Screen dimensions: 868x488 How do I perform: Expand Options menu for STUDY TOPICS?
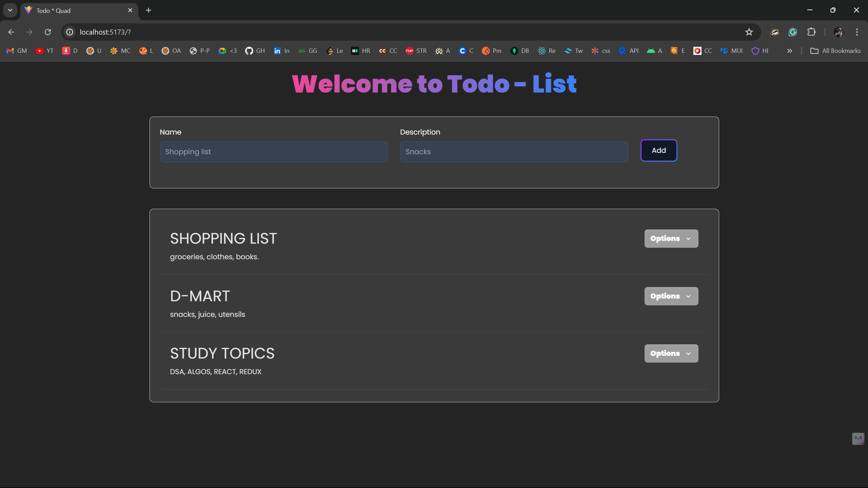pyautogui.click(x=671, y=353)
